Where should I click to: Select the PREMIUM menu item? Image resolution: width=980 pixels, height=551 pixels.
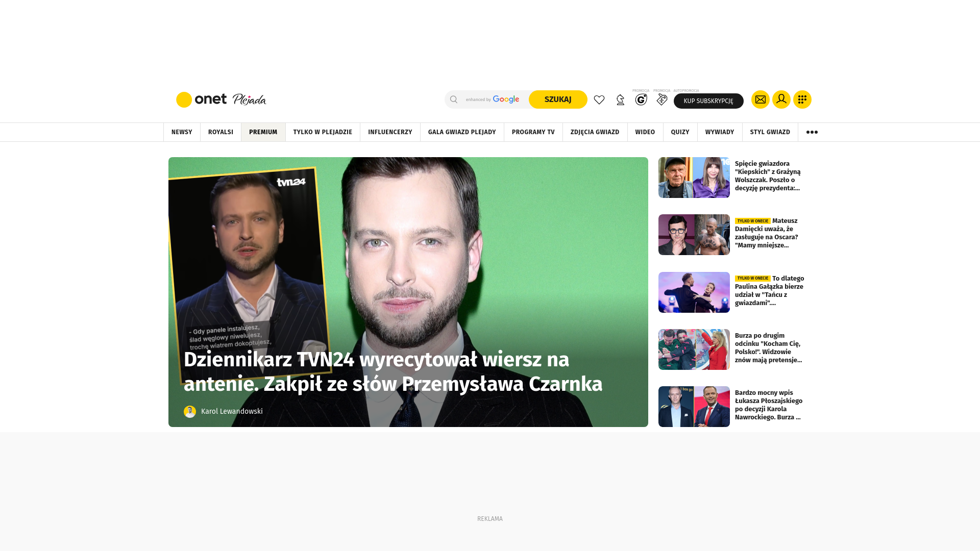(x=263, y=132)
